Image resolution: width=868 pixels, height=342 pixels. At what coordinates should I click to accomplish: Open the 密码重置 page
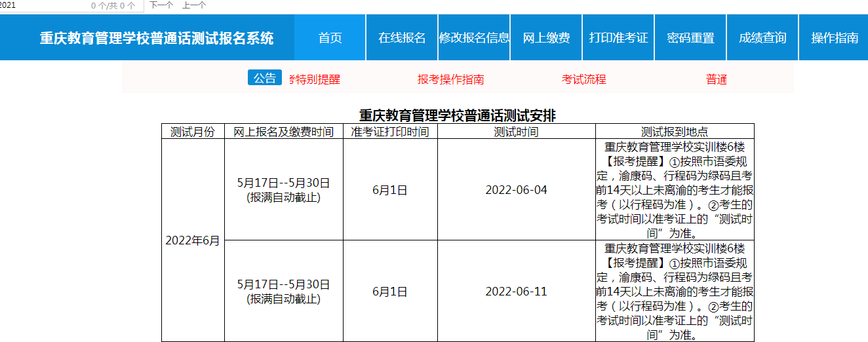[690, 37]
